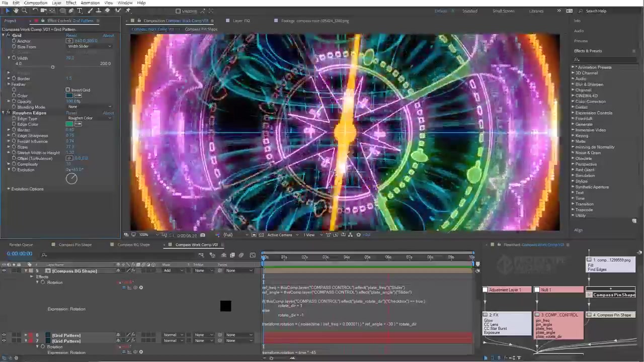Click the Graph Editor icon in timeline toolbar

[x=253, y=255]
